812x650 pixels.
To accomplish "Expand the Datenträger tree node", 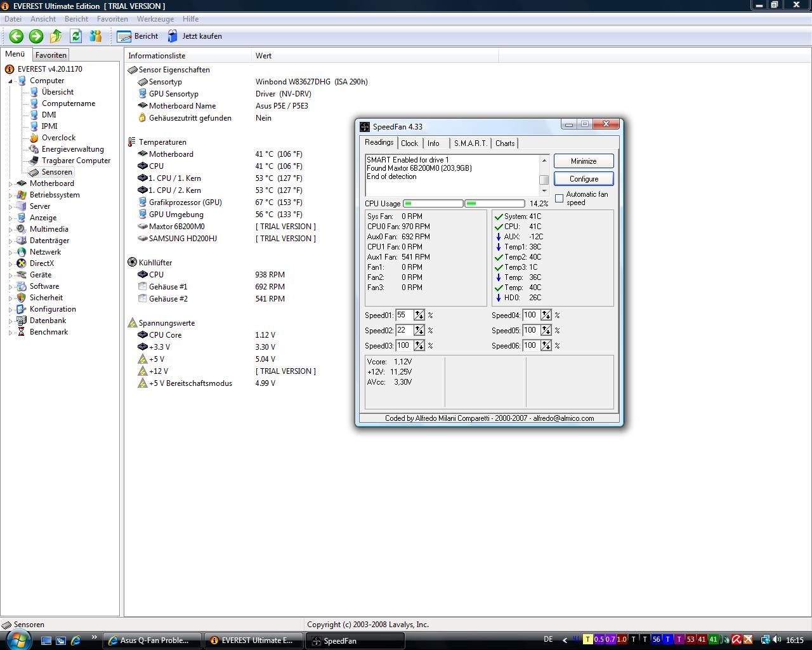I will [x=10, y=241].
